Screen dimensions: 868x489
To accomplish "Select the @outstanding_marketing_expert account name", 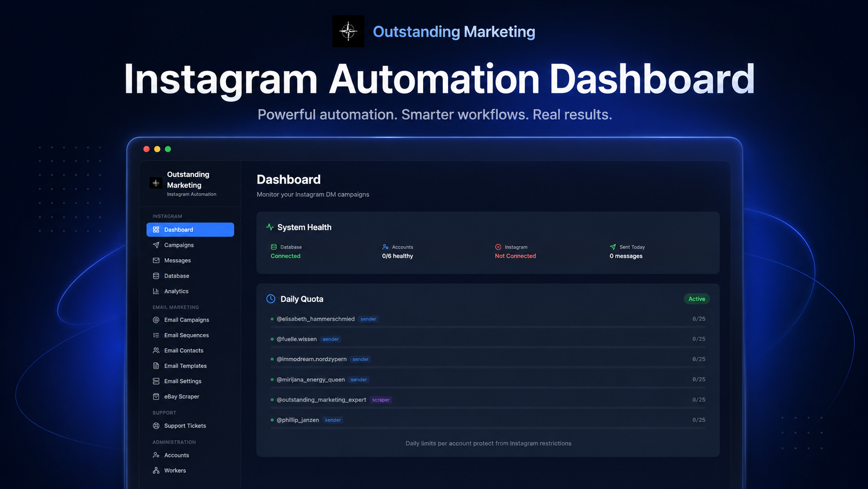I will (x=321, y=400).
